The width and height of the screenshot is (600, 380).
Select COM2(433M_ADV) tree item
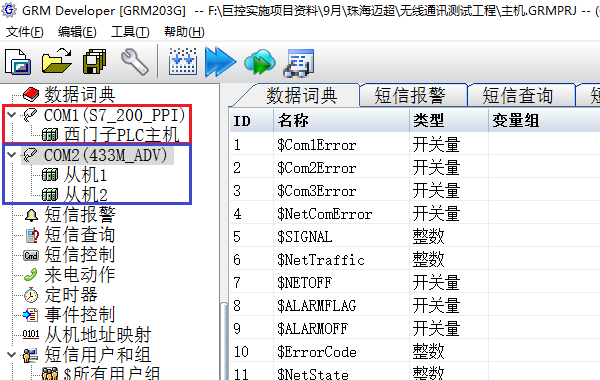pos(106,155)
